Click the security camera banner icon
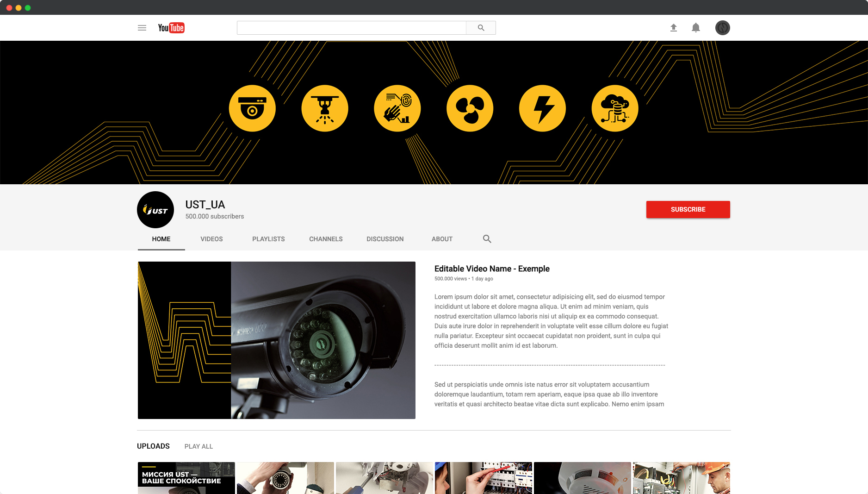Viewport: 868px width, 494px height. (x=252, y=108)
